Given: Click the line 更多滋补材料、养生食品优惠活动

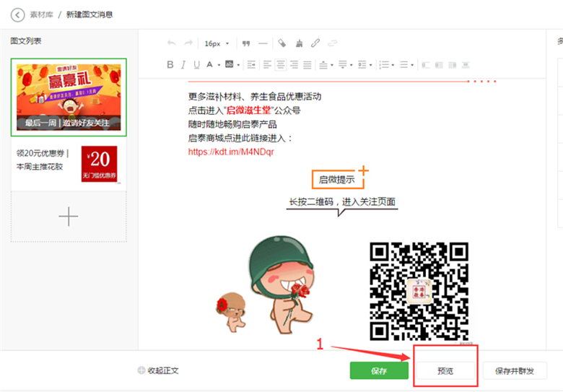Looking at the screenshot, I should [255, 96].
